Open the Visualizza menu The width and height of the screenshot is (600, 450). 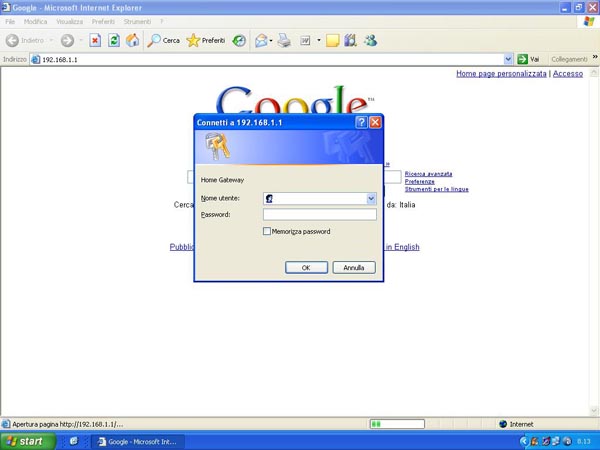click(70, 22)
